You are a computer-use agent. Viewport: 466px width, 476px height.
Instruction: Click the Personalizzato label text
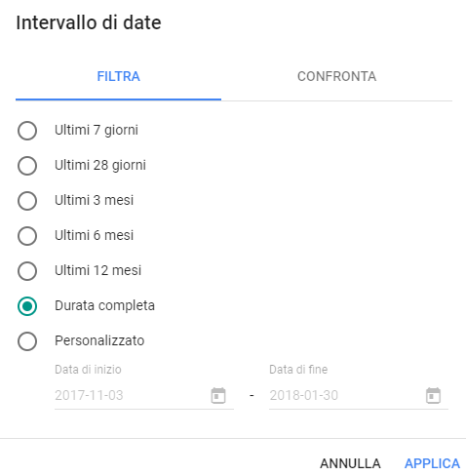(99, 340)
